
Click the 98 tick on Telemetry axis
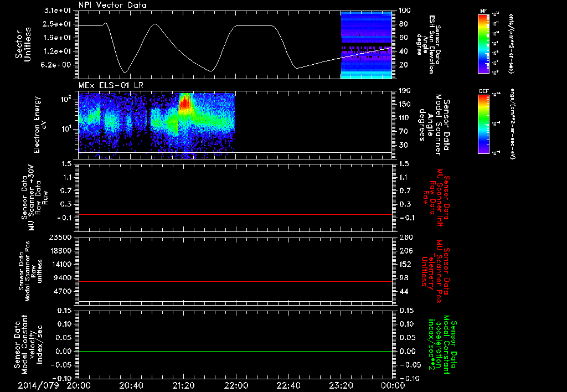pyautogui.click(x=404, y=278)
